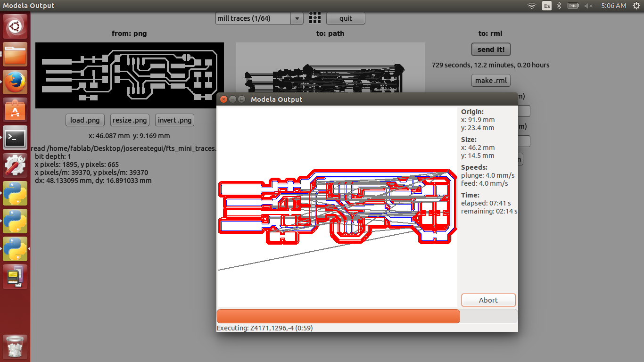Open Ubuntu Software Center launcher icon

click(15, 110)
